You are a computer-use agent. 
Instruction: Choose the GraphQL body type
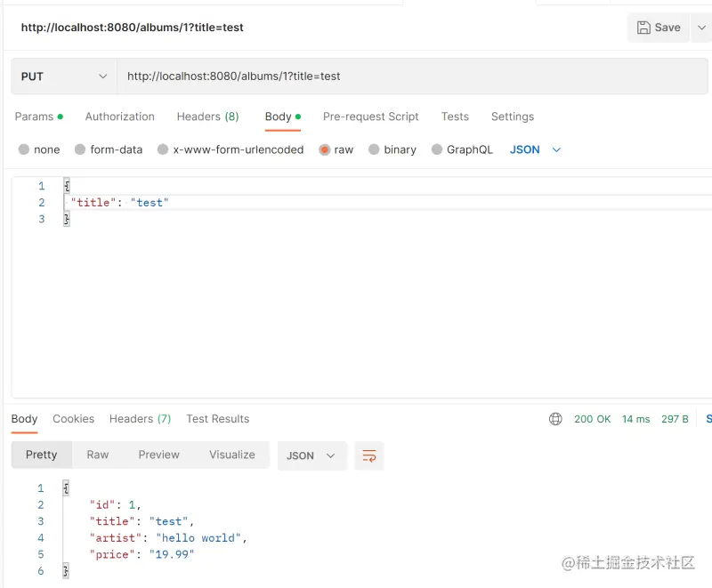[x=462, y=149]
